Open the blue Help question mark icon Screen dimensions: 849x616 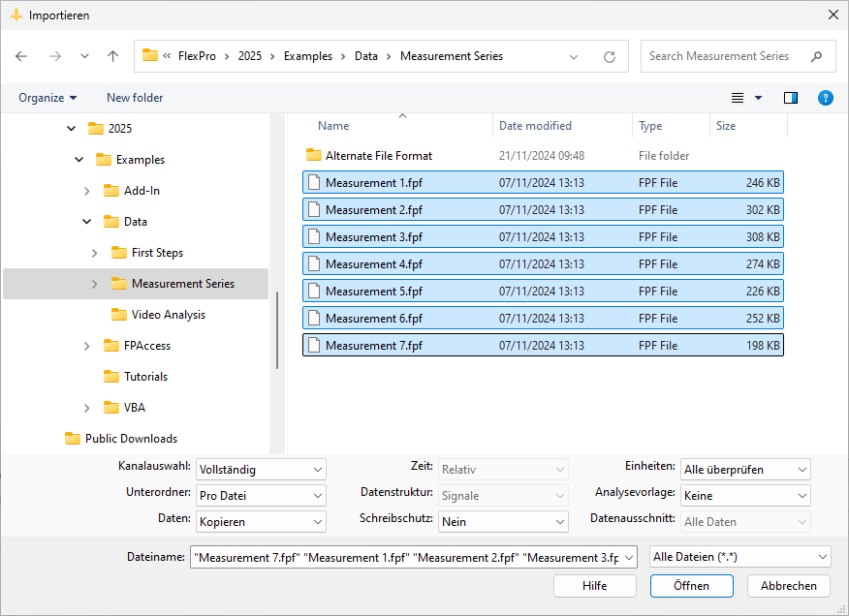825,98
